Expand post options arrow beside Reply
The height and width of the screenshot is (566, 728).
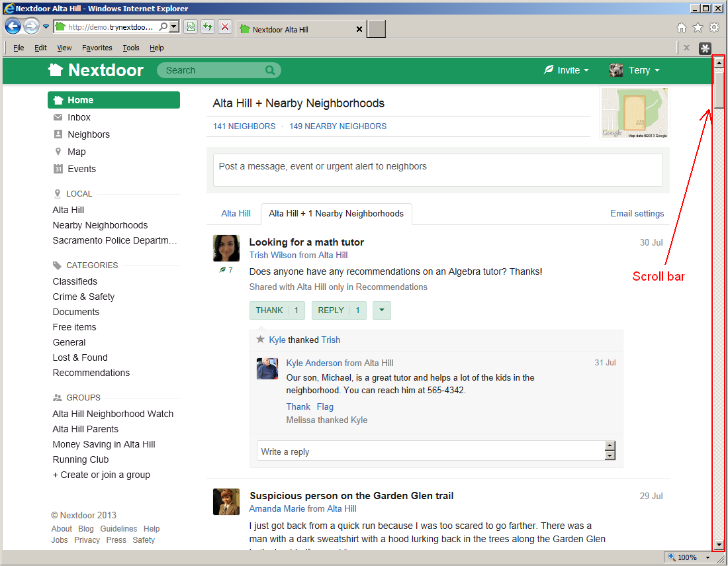382,310
